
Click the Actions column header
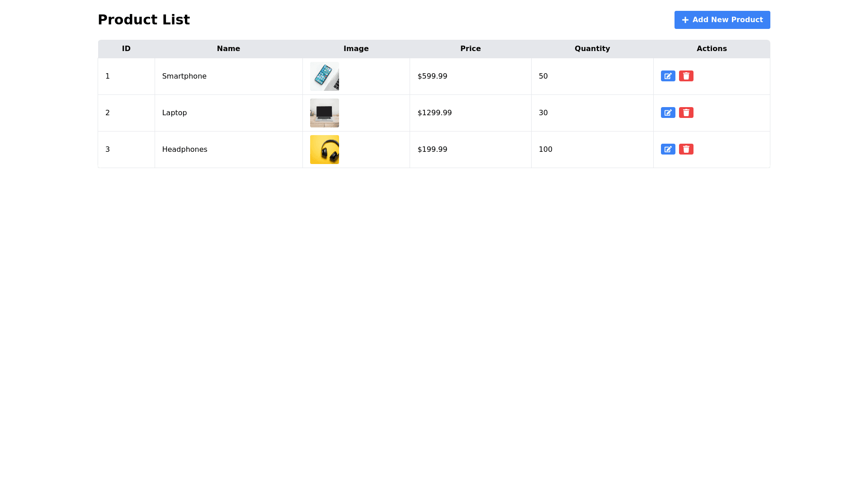(712, 49)
